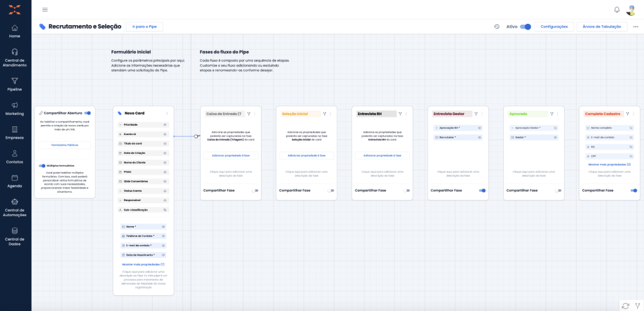Click the user avatar picture
Viewport: 644px width, 311px height.
click(x=631, y=10)
